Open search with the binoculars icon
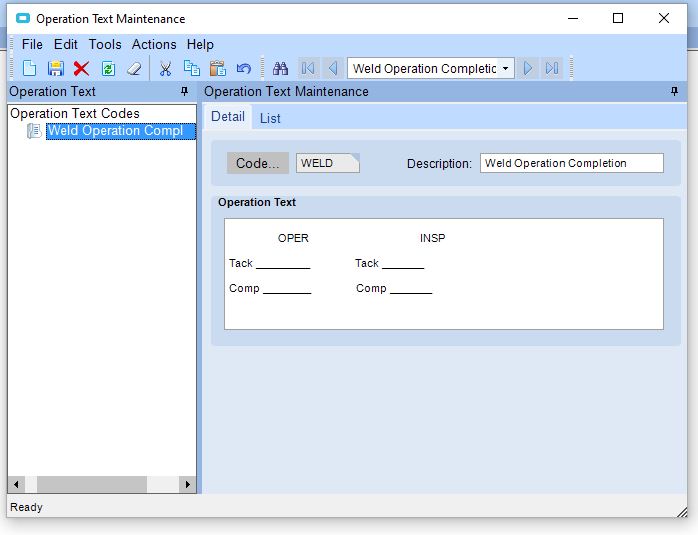The height and width of the screenshot is (535, 698). click(x=280, y=69)
